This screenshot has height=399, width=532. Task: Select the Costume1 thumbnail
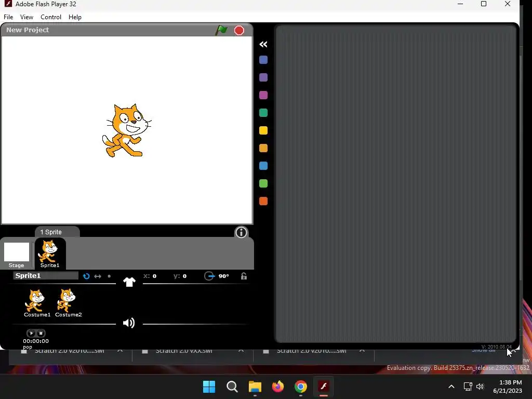click(37, 303)
